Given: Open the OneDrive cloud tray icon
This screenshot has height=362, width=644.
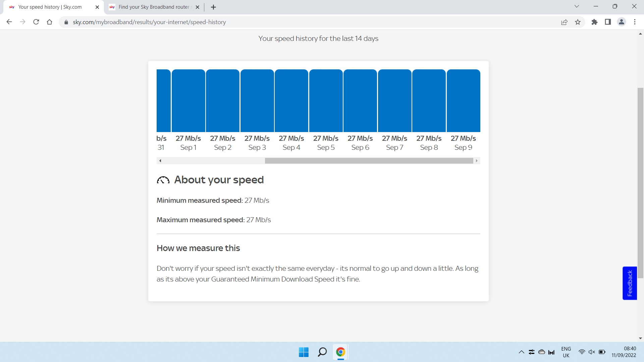Looking at the screenshot, I should tap(541, 352).
